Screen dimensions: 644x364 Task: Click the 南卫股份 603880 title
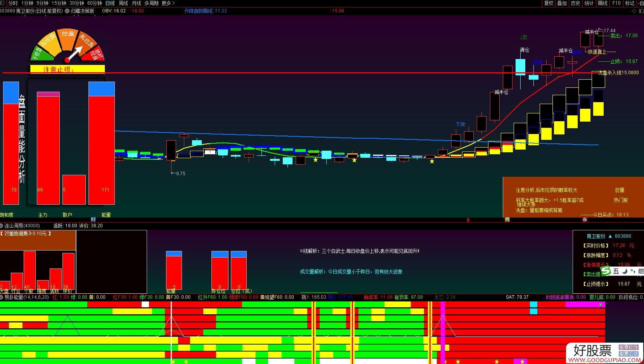(x=609, y=236)
